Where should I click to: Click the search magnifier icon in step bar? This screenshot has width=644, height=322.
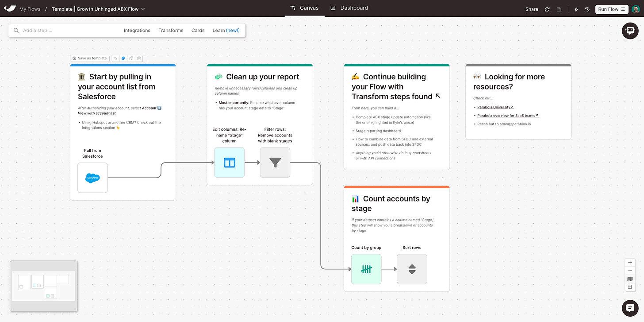coord(16,31)
